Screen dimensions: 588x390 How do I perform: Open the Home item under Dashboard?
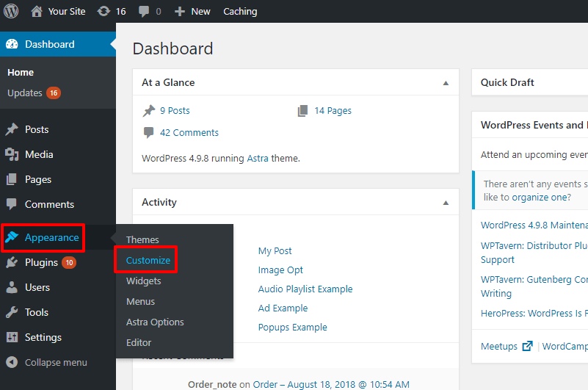coord(21,73)
